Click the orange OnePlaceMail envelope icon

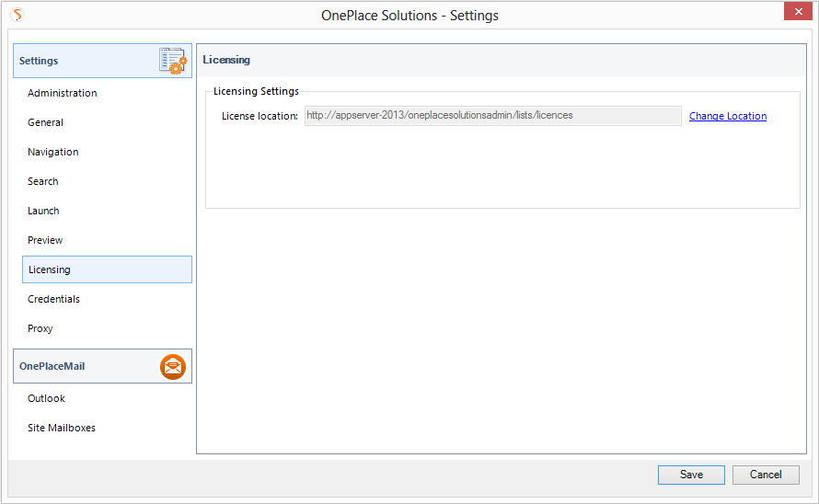tap(172, 366)
